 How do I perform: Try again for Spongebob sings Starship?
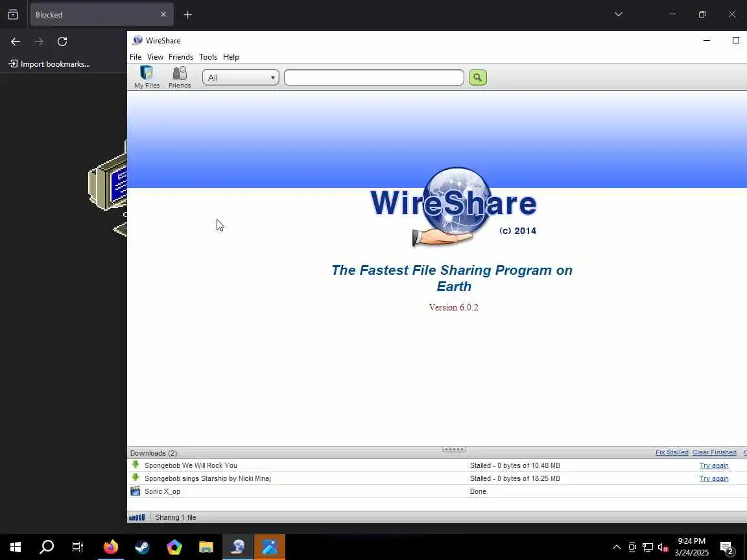pyautogui.click(x=714, y=478)
